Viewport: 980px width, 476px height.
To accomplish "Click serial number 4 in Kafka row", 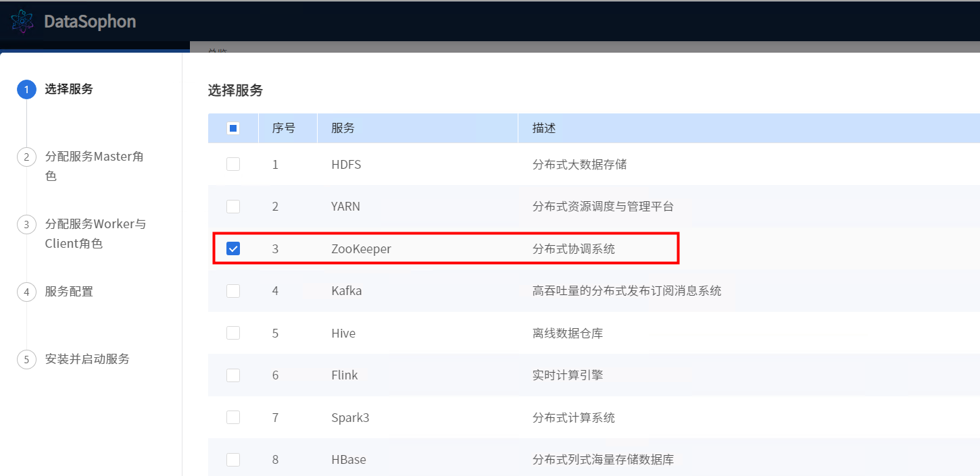I will [x=275, y=290].
